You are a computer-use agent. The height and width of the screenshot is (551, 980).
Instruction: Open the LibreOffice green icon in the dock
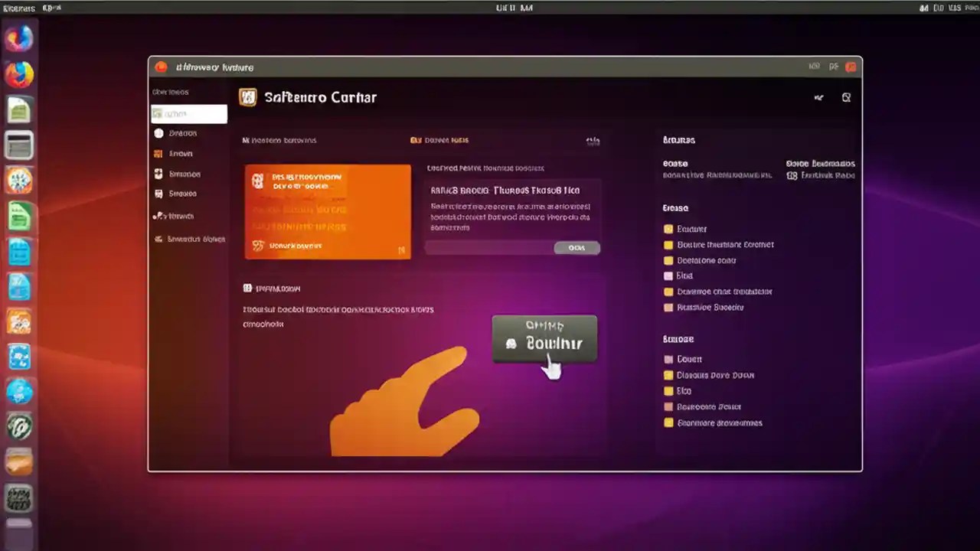[x=18, y=217]
